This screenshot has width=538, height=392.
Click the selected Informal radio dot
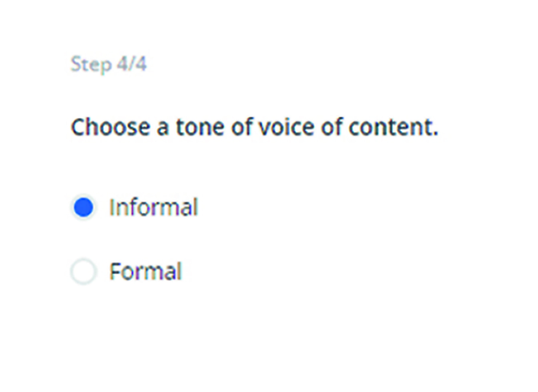tap(84, 208)
